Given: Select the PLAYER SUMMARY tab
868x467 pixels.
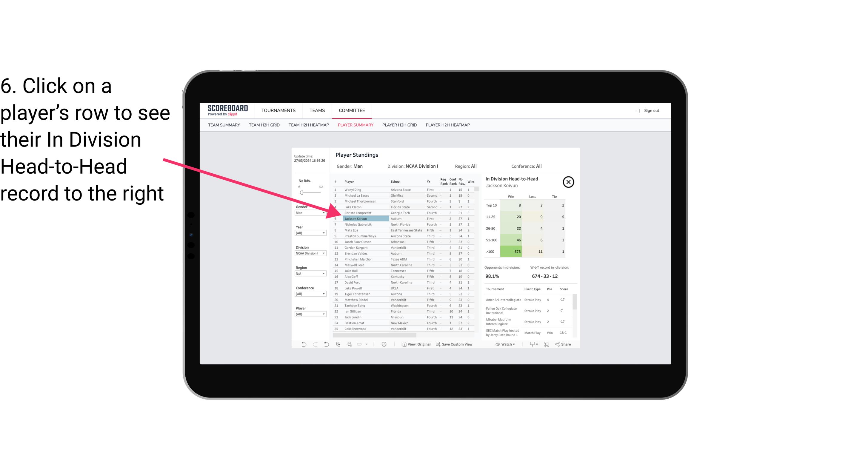Looking at the screenshot, I should point(354,125).
